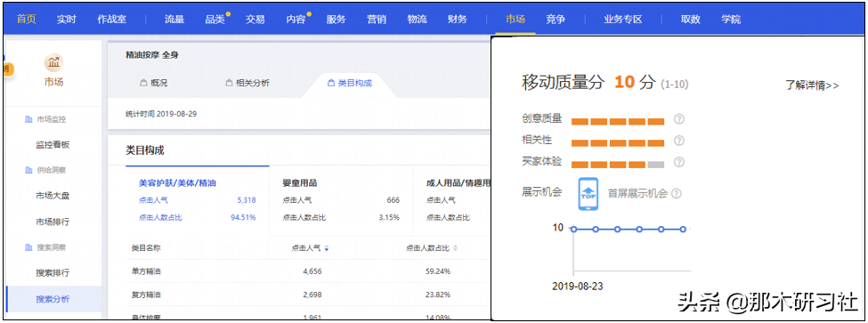Click sort arrow on 点击人气 column

(327, 248)
